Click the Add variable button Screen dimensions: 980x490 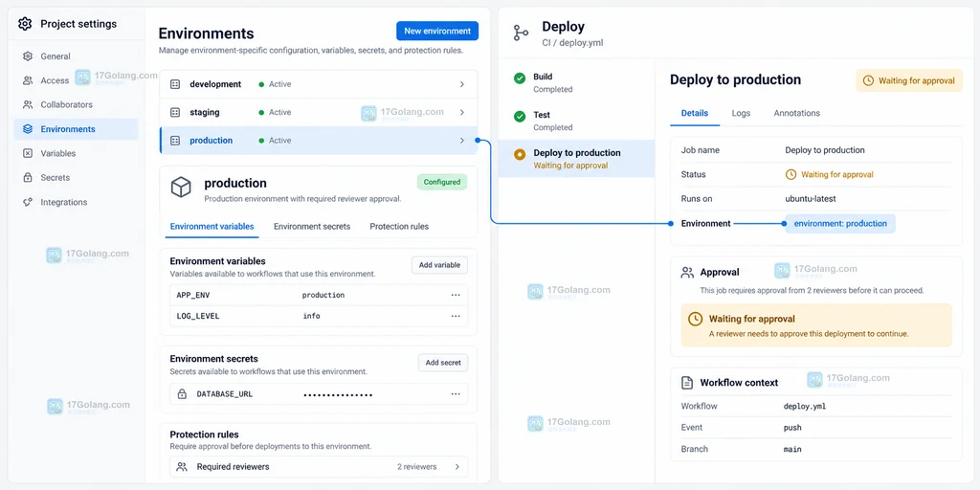point(439,265)
